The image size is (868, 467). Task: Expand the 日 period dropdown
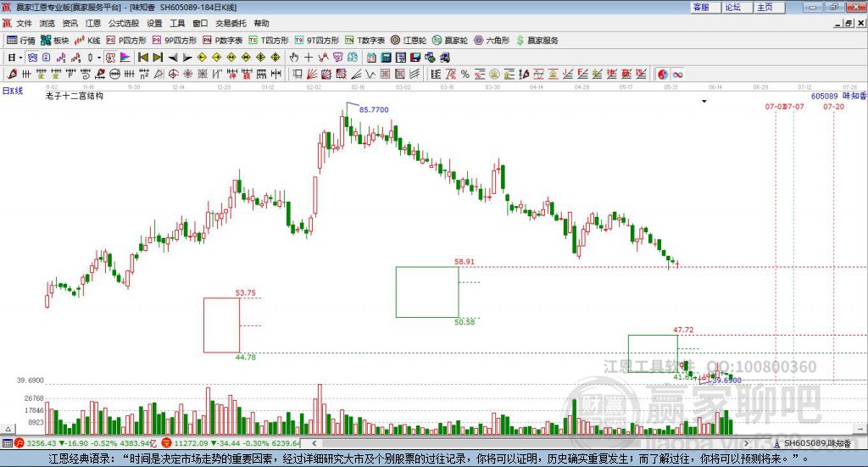click(x=20, y=58)
